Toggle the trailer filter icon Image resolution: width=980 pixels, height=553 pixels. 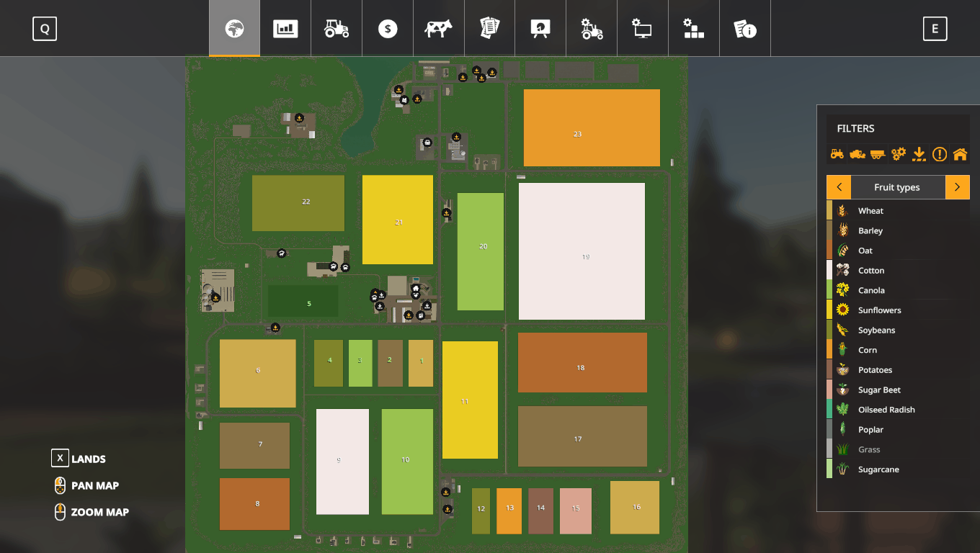pyautogui.click(x=878, y=153)
